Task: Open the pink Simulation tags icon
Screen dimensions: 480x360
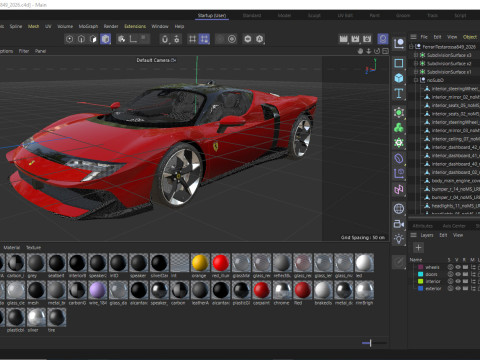Action: (x=399, y=189)
